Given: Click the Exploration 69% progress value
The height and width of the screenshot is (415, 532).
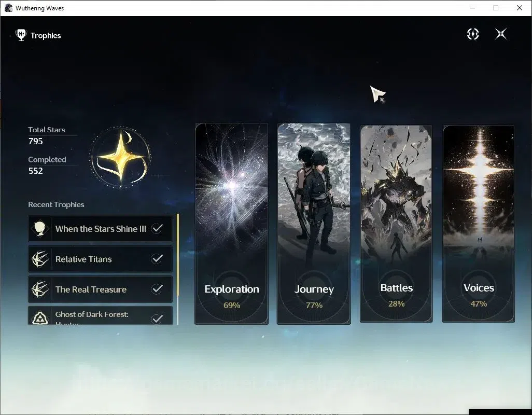Looking at the screenshot, I should 232,306.
